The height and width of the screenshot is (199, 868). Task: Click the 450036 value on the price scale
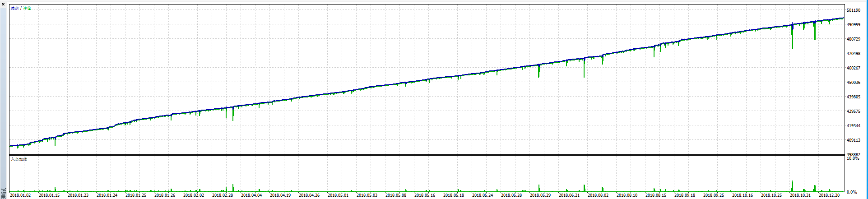coord(853,83)
